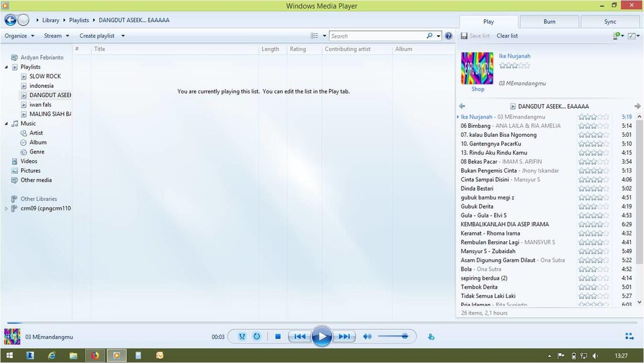Click the search magnifier icon
Viewport: 644px width, 363px height.
[x=429, y=36]
